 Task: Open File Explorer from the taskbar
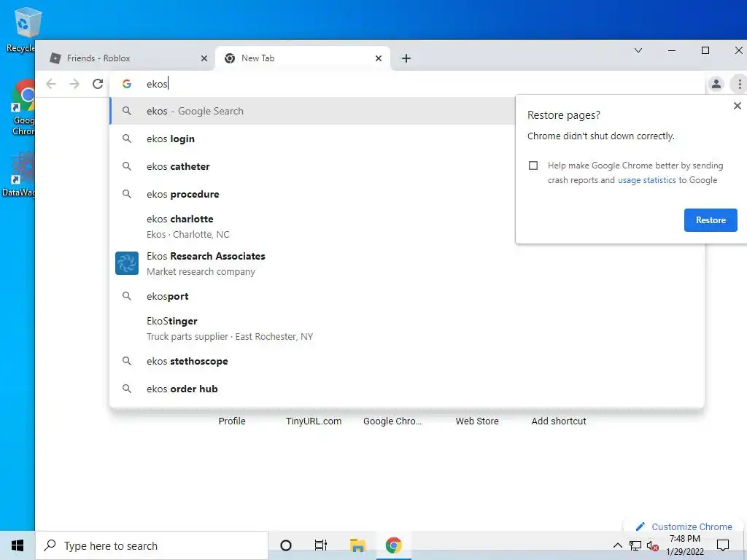357,545
